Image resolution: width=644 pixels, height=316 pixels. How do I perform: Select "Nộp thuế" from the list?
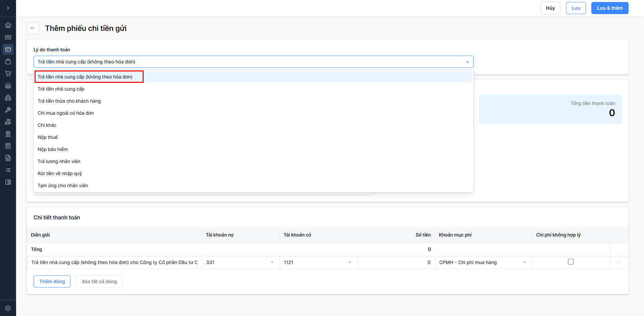[48, 137]
